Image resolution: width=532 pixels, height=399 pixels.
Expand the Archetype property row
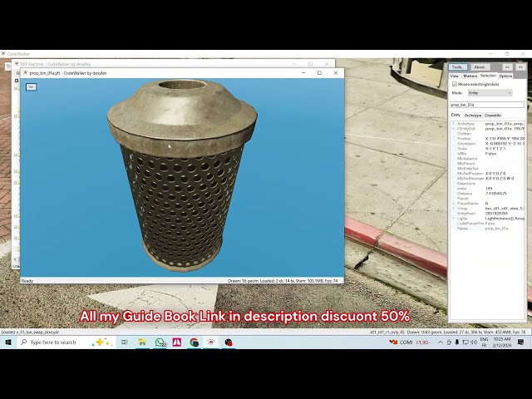pyautogui.click(x=454, y=124)
